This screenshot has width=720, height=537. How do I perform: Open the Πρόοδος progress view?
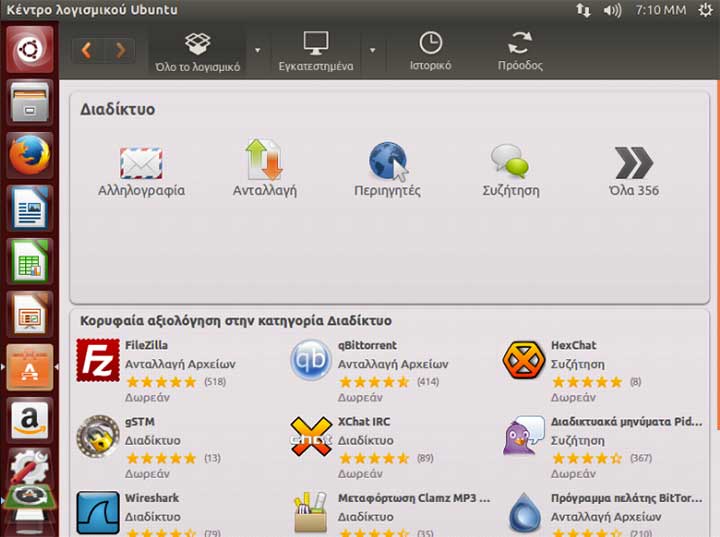520,51
